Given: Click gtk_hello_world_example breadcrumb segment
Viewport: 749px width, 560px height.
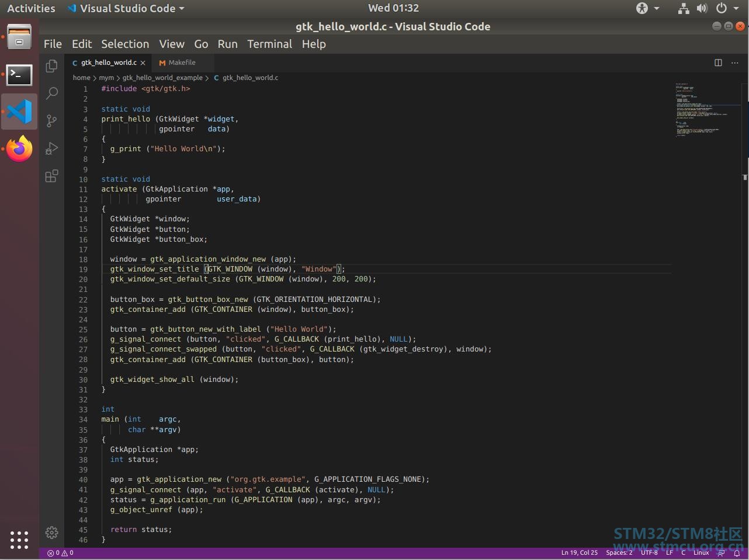Looking at the screenshot, I should tap(162, 78).
